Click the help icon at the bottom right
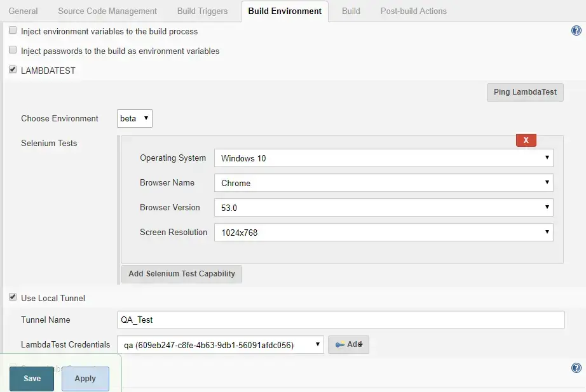 point(576,367)
